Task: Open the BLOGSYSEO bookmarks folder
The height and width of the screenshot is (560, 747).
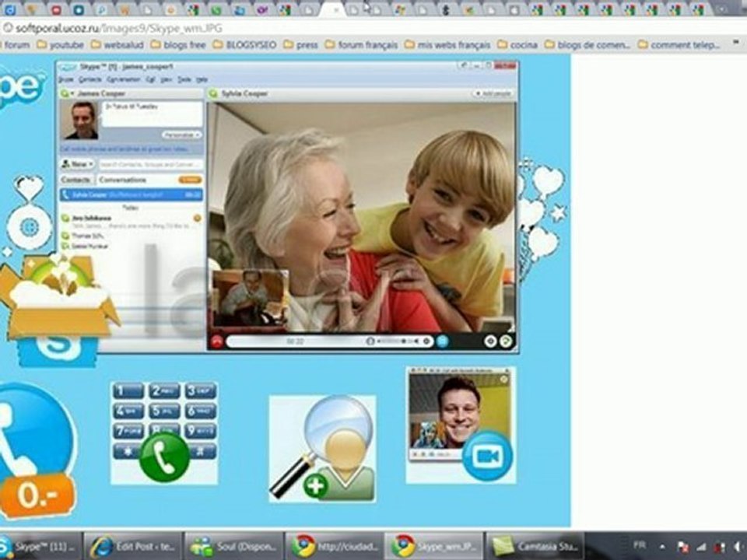Action: click(x=244, y=45)
